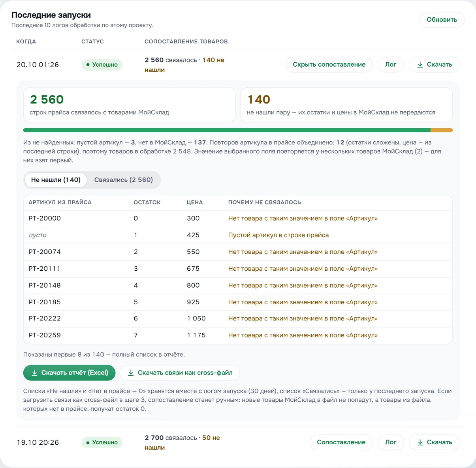Click download icon in 19.10 Скачать button
The width and height of the screenshot is (476, 468).
point(420,442)
